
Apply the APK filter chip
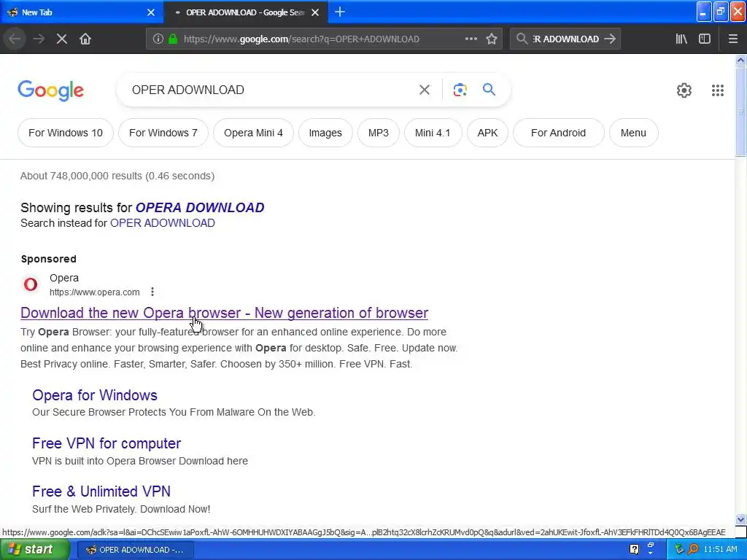(487, 133)
